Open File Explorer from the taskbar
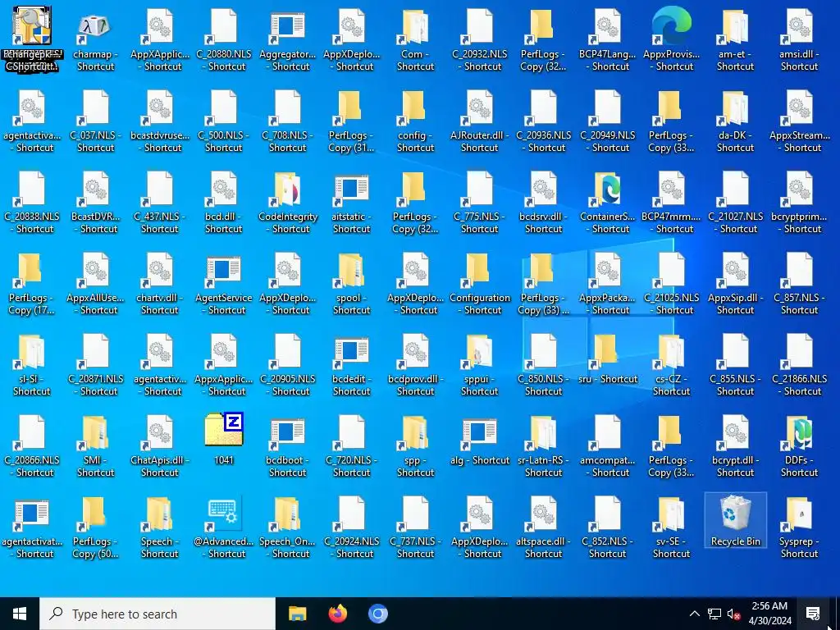 click(297, 614)
